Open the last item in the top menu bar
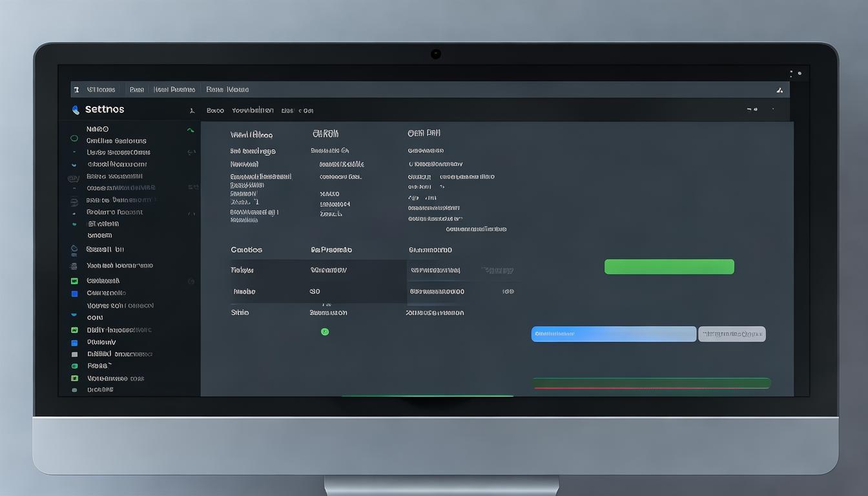Screen dimensions: 868x496 [227, 90]
